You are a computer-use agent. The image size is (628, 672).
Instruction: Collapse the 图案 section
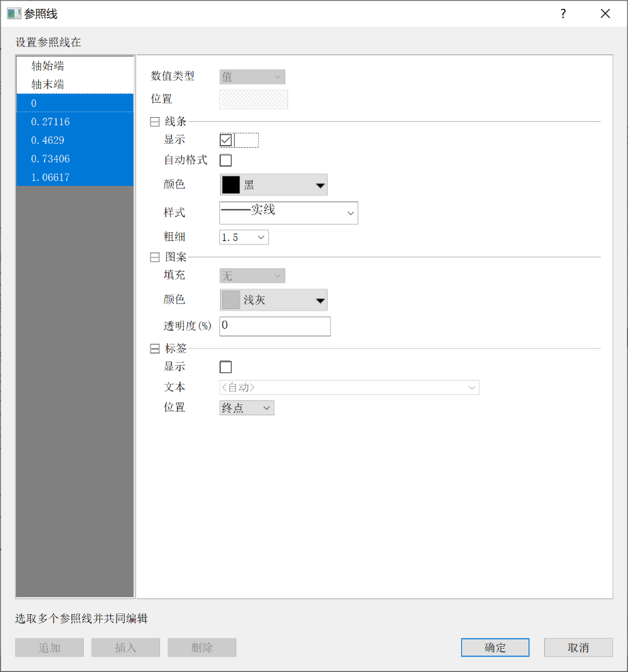155,257
